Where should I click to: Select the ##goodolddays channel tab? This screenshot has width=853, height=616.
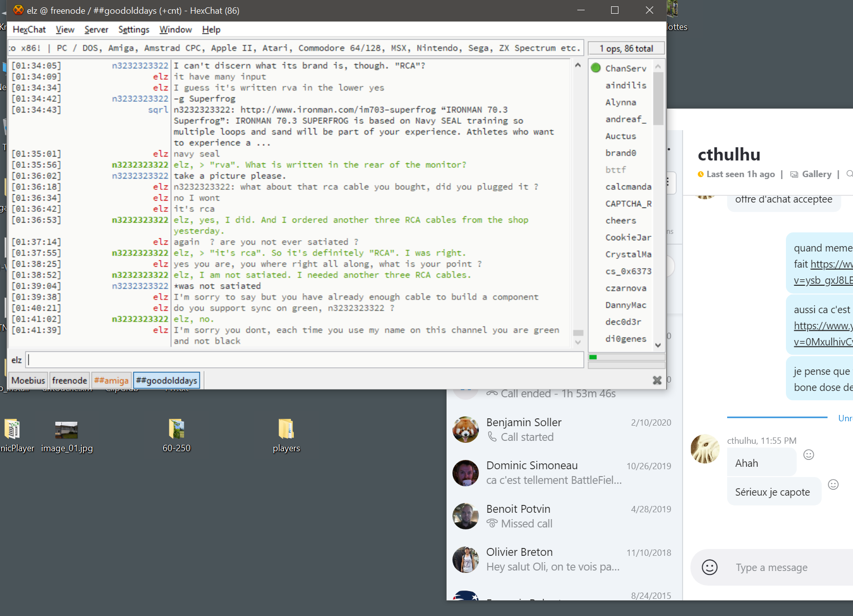coord(166,380)
